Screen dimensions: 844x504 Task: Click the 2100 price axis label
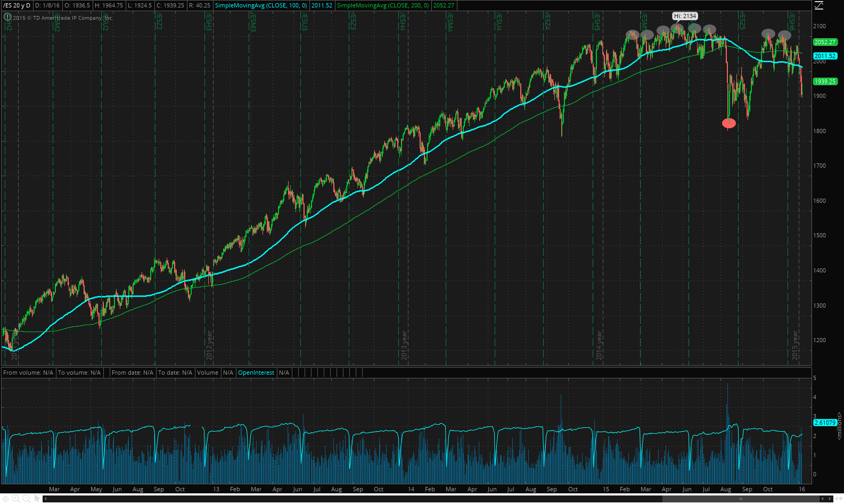(x=820, y=26)
